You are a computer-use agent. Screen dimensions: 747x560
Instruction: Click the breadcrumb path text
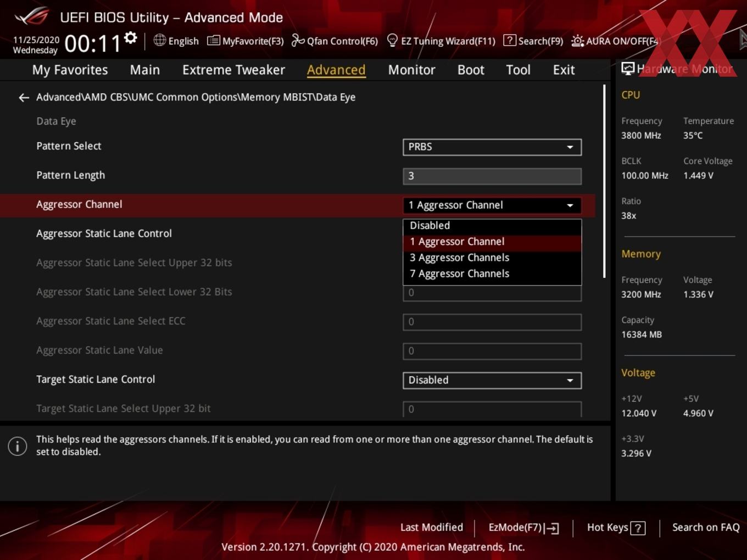pyautogui.click(x=196, y=97)
